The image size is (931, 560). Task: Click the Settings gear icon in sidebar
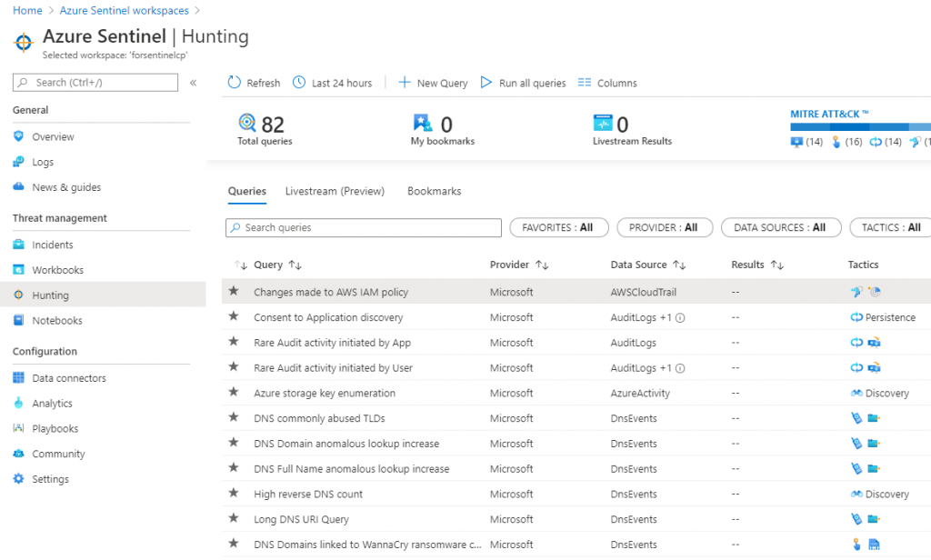coord(18,479)
